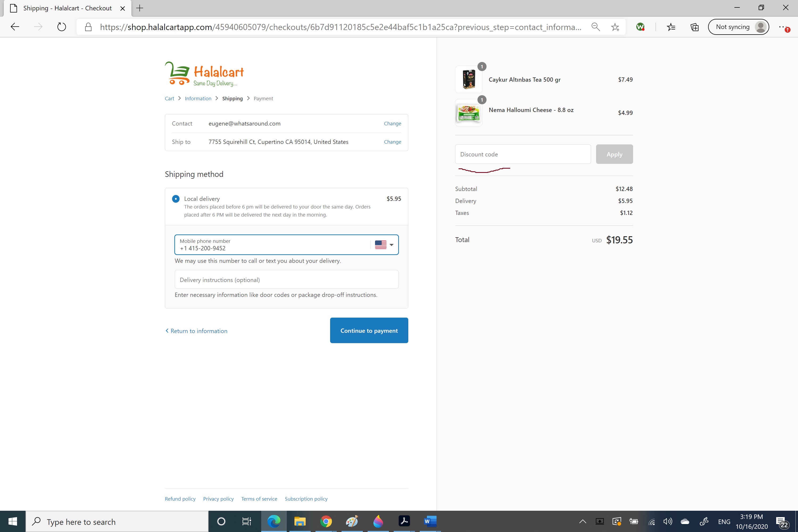This screenshot has height=532, width=798.
Task: Open the Not syncing profile menu
Action: [x=739, y=27]
